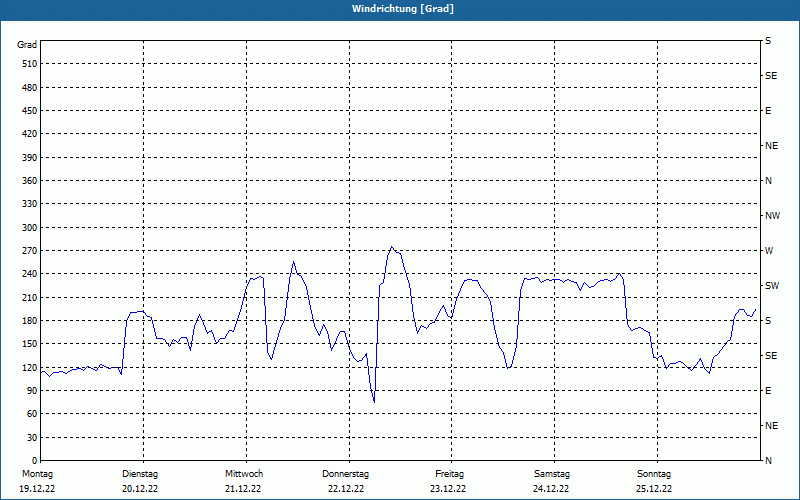The height and width of the screenshot is (500, 800).
Task: Click the "Freitag" day label
Action: click(449, 474)
